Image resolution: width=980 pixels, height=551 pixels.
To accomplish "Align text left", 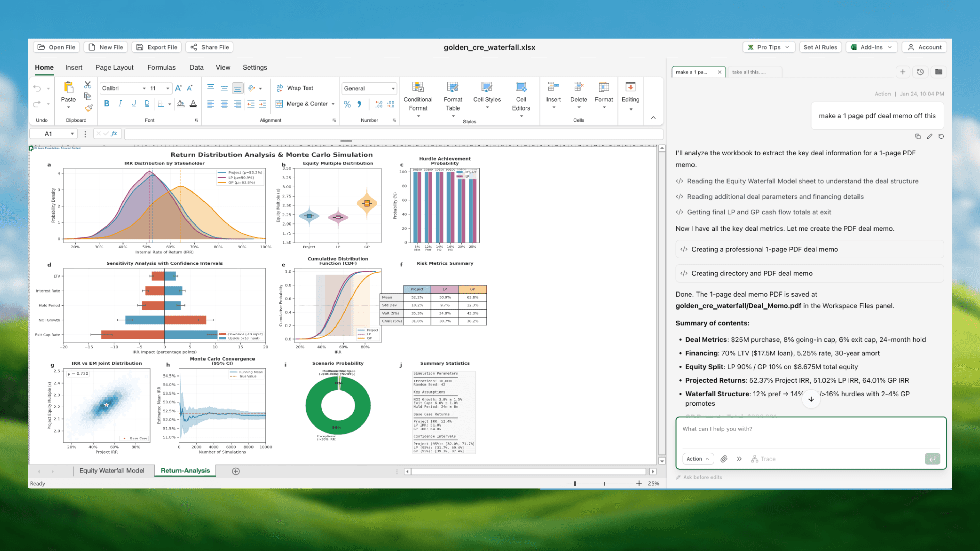I will [210, 104].
